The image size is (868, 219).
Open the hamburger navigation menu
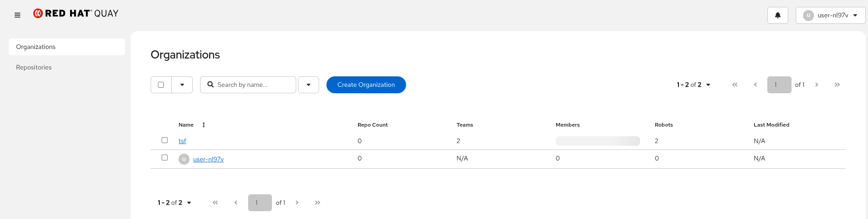[17, 15]
